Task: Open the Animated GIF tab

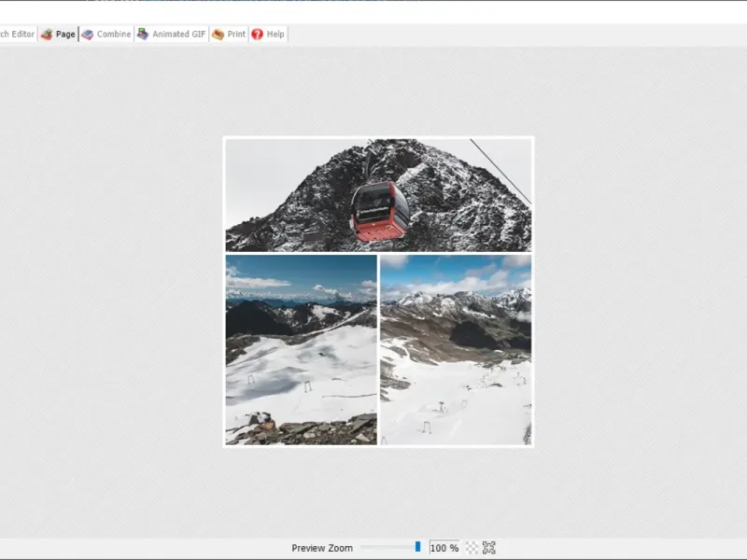Action: (172, 35)
